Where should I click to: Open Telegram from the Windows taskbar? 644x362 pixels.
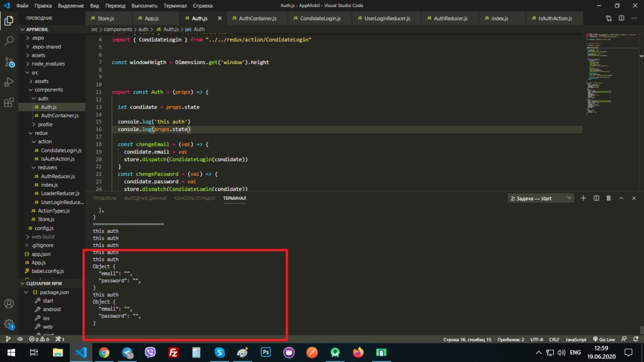pyautogui.click(x=127, y=352)
